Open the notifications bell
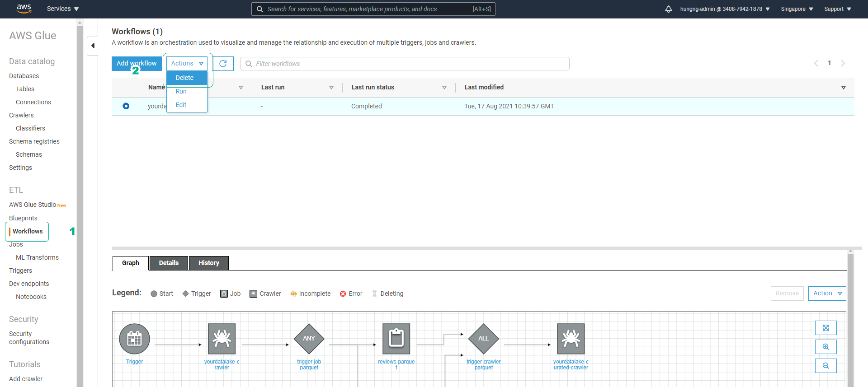Screen dimensions: 868x387 (x=669, y=9)
